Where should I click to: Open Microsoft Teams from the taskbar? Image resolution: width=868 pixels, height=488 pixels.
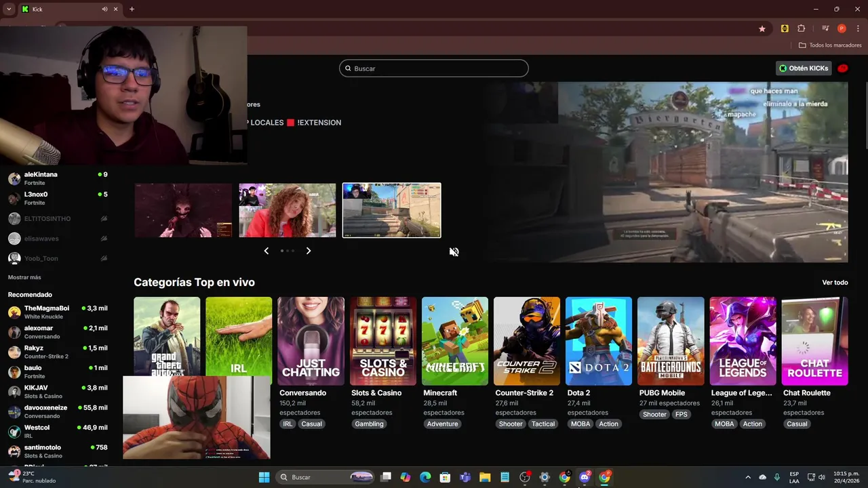click(465, 477)
